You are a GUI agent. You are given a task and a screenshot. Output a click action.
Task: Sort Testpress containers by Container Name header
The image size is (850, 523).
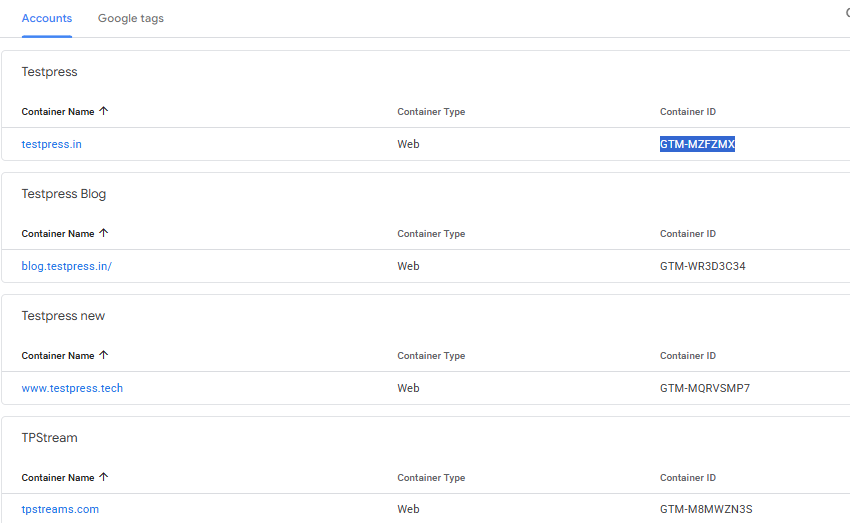point(57,112)
